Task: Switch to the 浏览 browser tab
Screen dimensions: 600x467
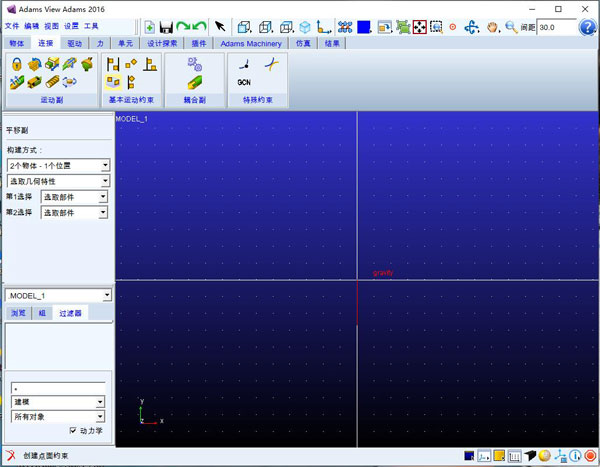Action: pyautogui.click(x=18, y=313)
